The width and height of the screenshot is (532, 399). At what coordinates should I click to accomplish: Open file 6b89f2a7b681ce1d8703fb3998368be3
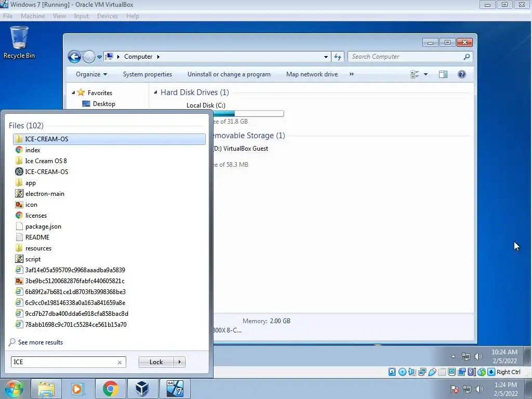[x=109, y=292]
